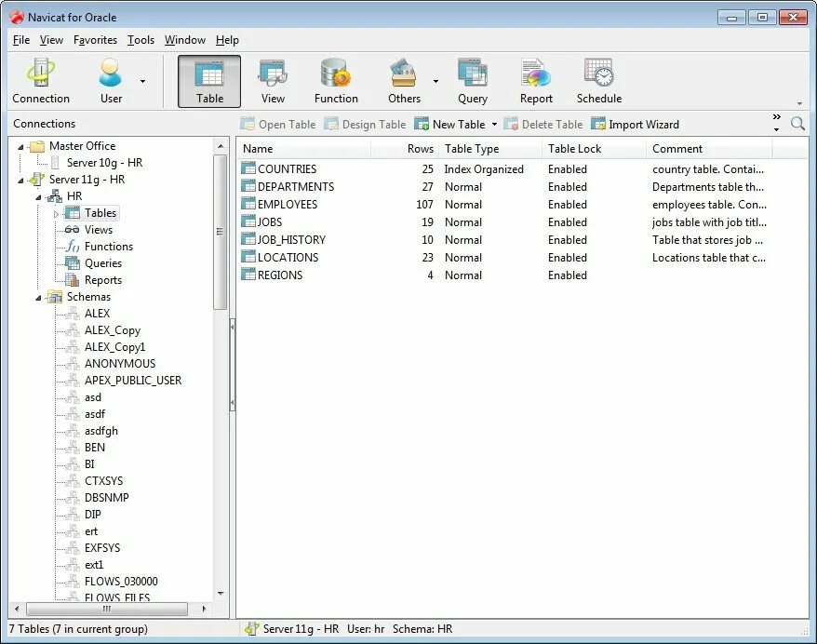
Task: Open the Function toolbar icon
Action: click(336, 81)
